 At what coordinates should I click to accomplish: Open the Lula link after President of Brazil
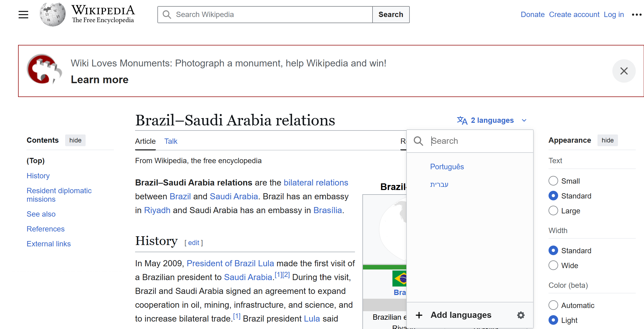tap(266, 263)
